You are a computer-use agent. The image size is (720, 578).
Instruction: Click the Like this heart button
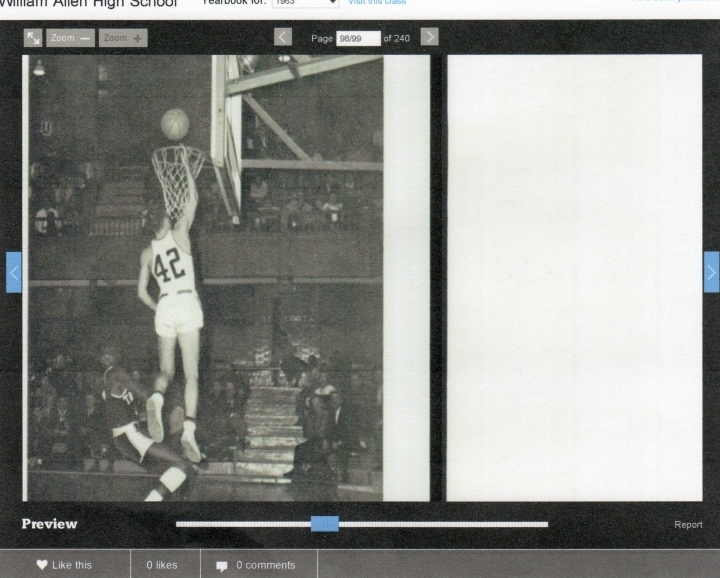click(65, 565)
